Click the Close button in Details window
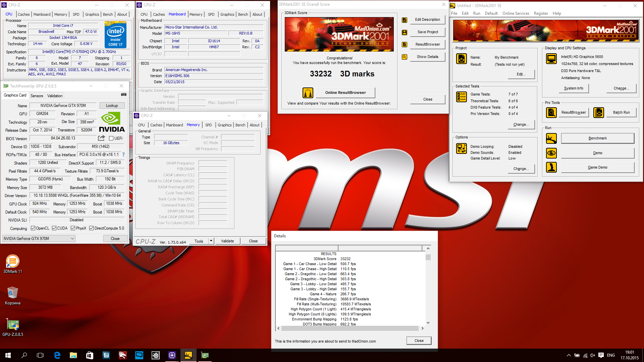The image size is (644, 362). [x=419, y=341]
